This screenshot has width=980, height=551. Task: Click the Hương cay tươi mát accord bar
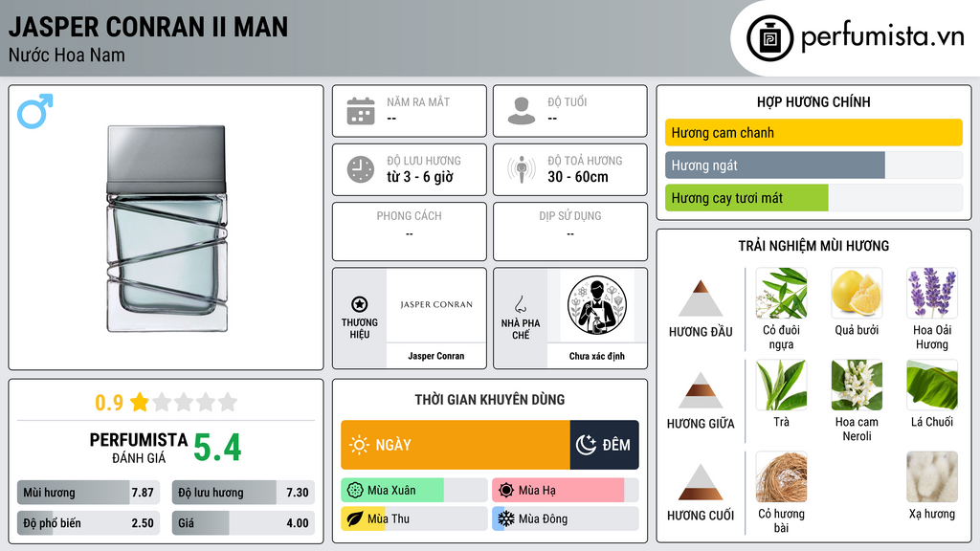813,198
